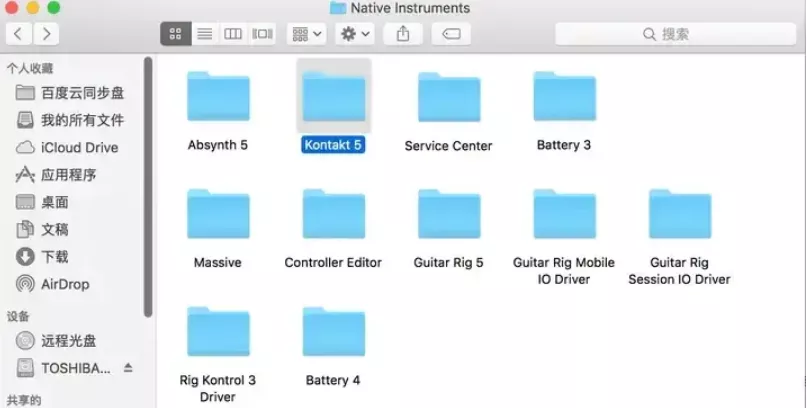Open the Absynth 5 folder icon
807x408 pixels.
tap(218, 96)
